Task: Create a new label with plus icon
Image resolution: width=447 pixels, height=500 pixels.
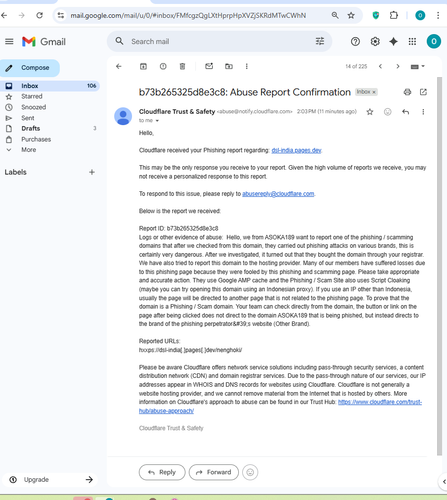Action: (92, 172)
